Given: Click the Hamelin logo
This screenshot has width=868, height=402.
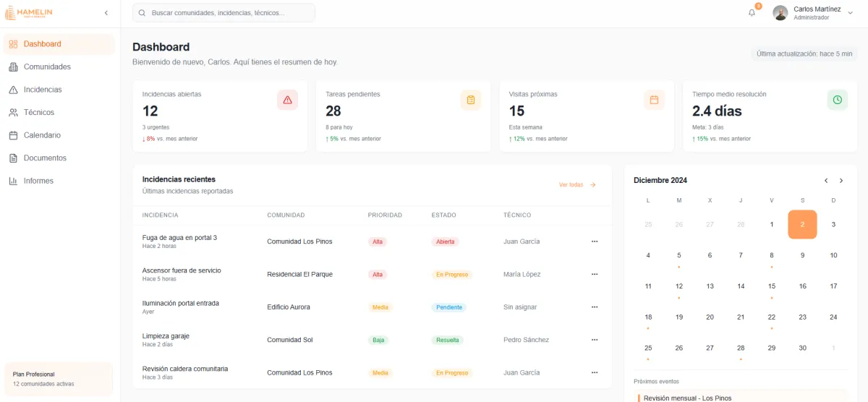Looking at the screenshot, I should tap(29, 13).
